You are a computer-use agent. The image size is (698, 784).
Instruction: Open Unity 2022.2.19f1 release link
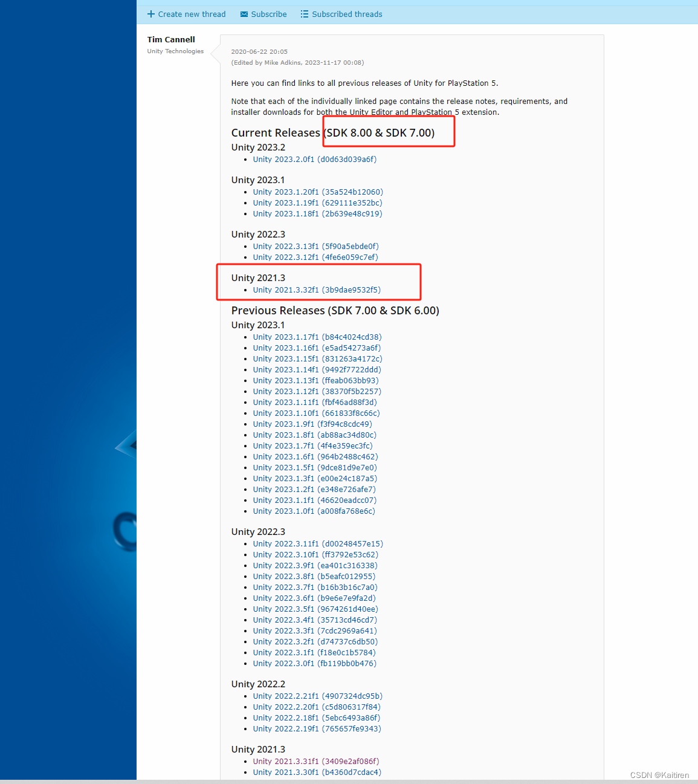(x=317, y=728)
